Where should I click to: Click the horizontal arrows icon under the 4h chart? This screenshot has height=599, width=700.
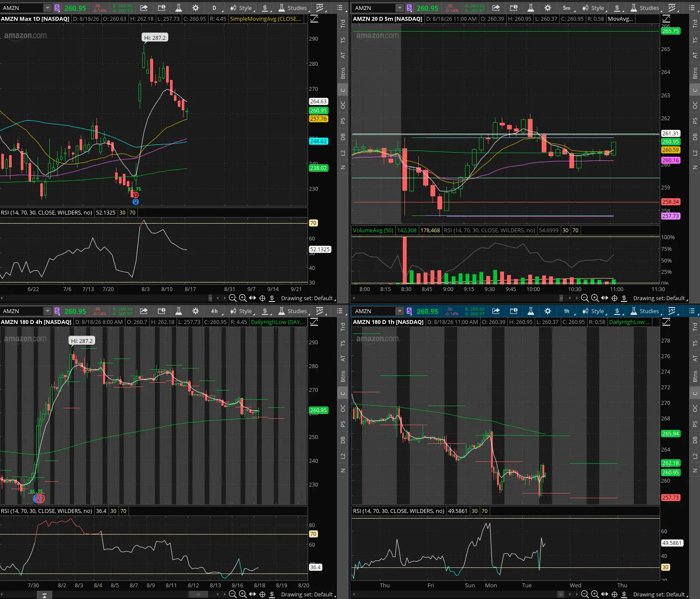[x=252, y=594]
